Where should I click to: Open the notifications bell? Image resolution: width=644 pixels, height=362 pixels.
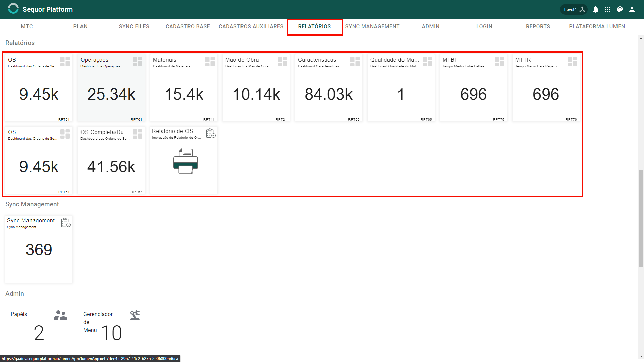coord(596,9)
